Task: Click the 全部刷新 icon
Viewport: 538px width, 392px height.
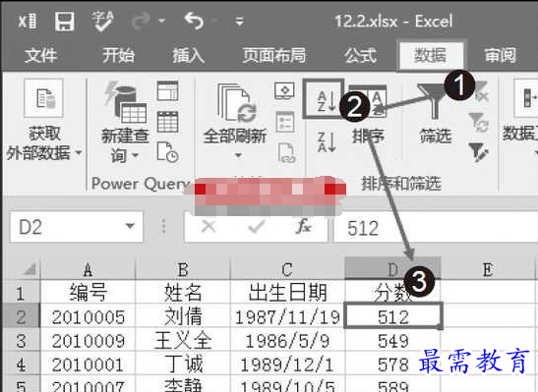Action: pos(237,103)
